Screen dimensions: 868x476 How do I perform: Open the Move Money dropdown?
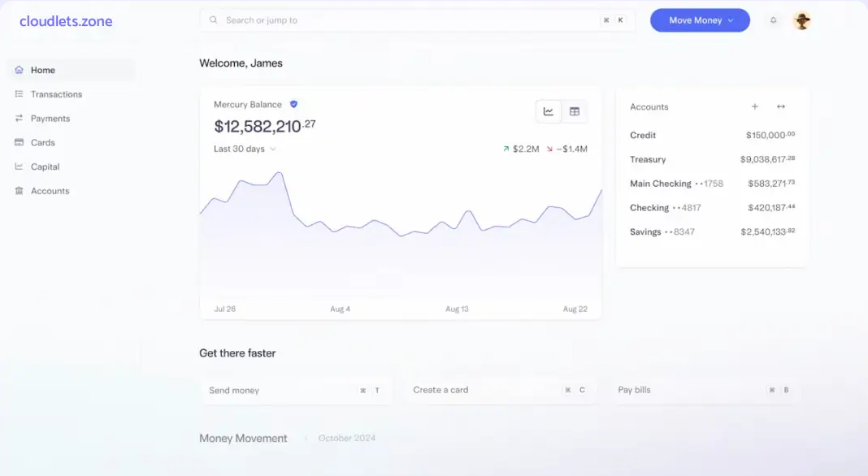tap(700, 20)
